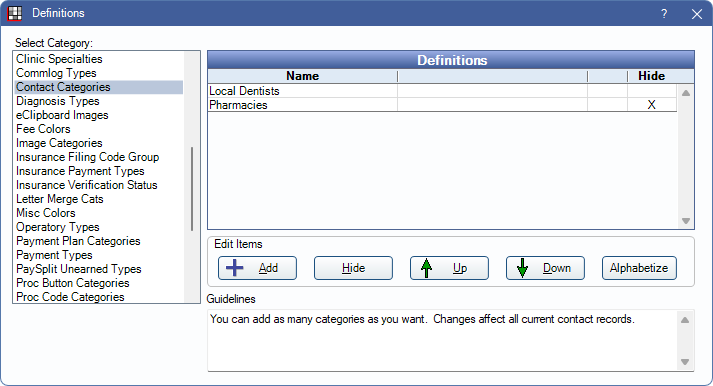Move selected item Up

449,268
